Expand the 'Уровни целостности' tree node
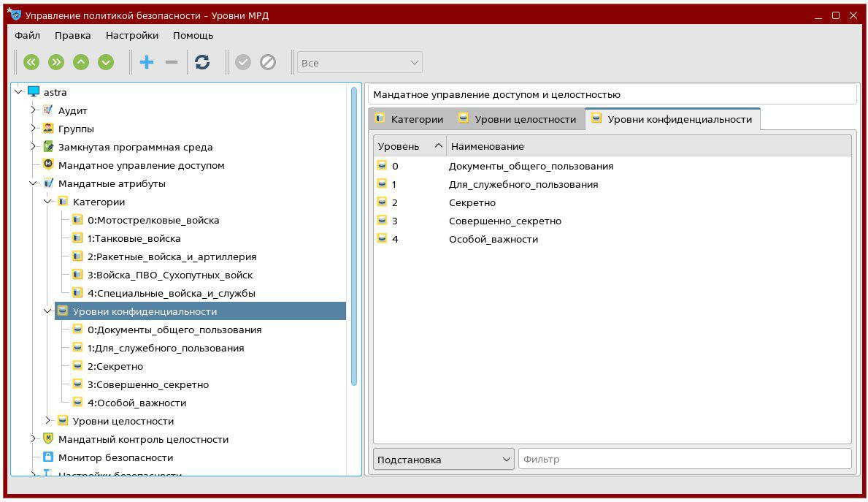Screen dimensions: 868x502 click(48, 421)
